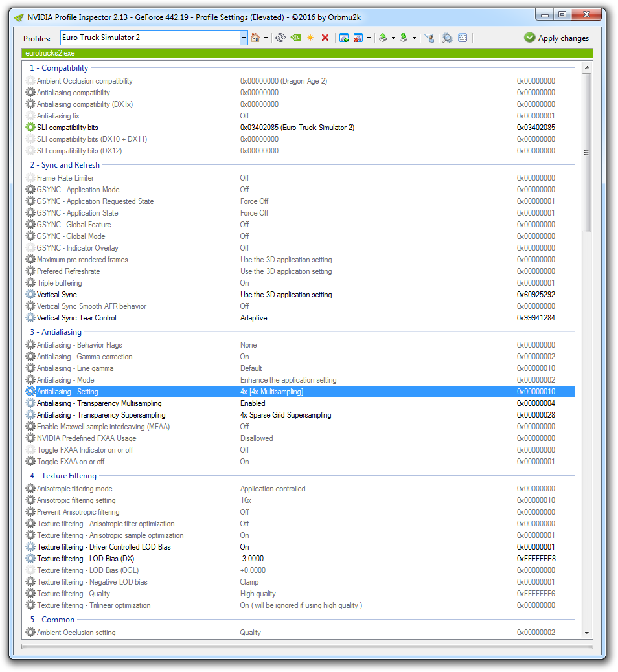Viewport: 618px width, 672px height.
Task: Click gear icon beside Vertical Sync Tear Control
Action: (x=30, y=318)
